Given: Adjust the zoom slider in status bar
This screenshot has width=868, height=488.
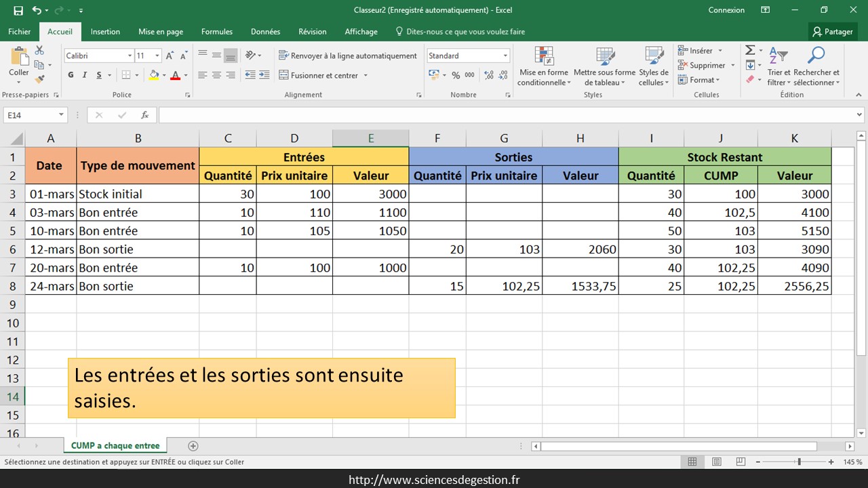Looking at the screenshot, I should pos(799,462).
